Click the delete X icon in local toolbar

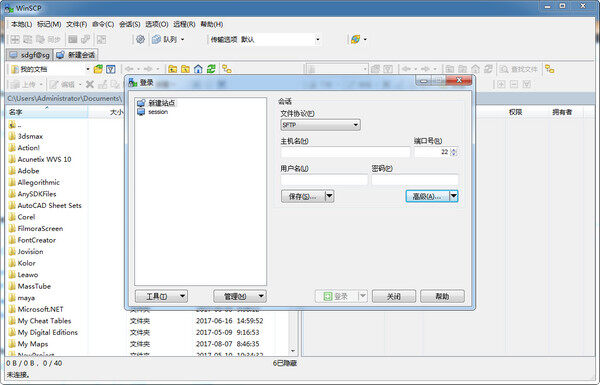[x=90, y=84]
